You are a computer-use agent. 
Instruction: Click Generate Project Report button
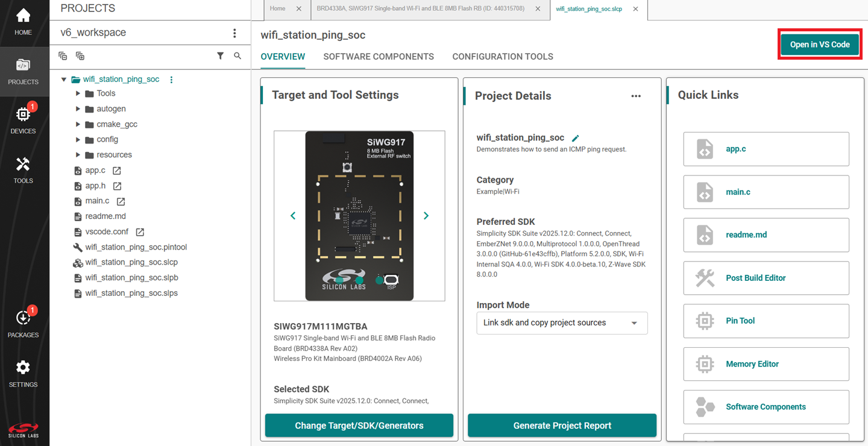click(x=562, y=426)
